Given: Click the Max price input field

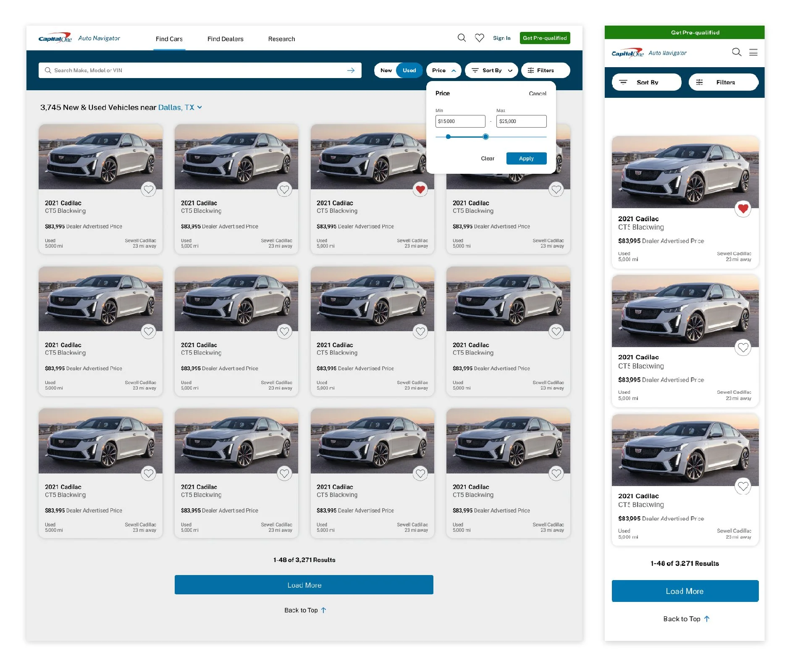Looking at the screenshot, I should pos(521,121).
